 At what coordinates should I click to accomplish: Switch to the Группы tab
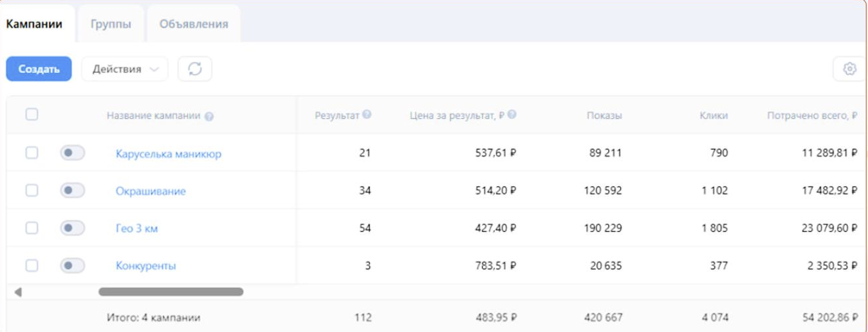pos(111,24)
